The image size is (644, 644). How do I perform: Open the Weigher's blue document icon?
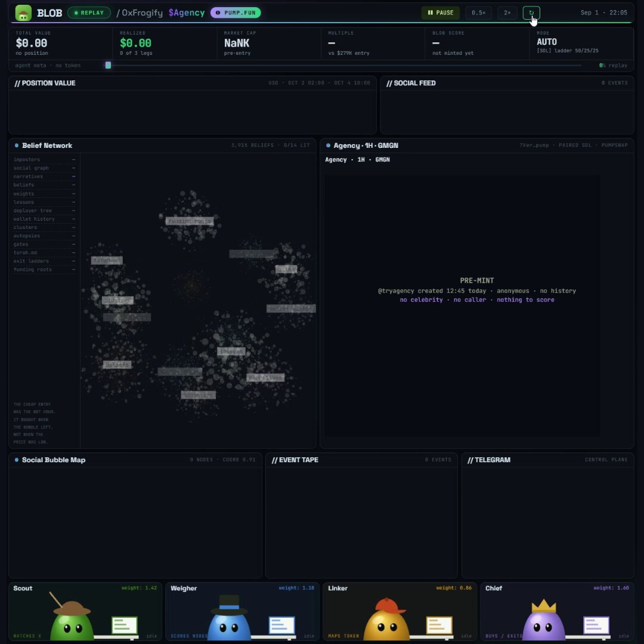[x=281, y=625]
